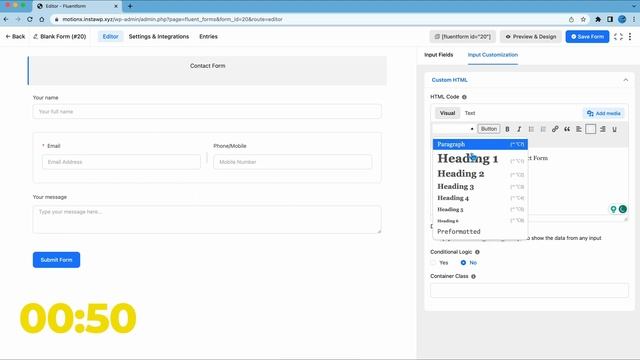
Task: Click the Container Class input field
Action: tap(529, 290)
